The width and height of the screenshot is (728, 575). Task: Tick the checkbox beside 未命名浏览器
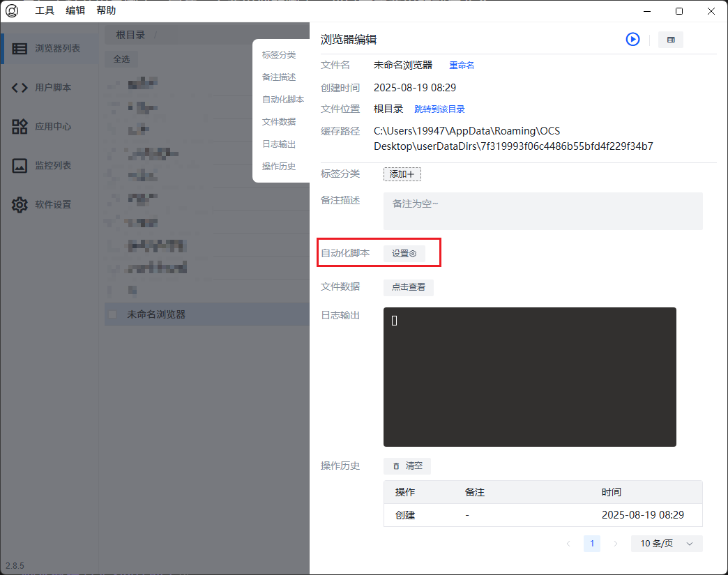pyautogui.click(x=112, y=314)
